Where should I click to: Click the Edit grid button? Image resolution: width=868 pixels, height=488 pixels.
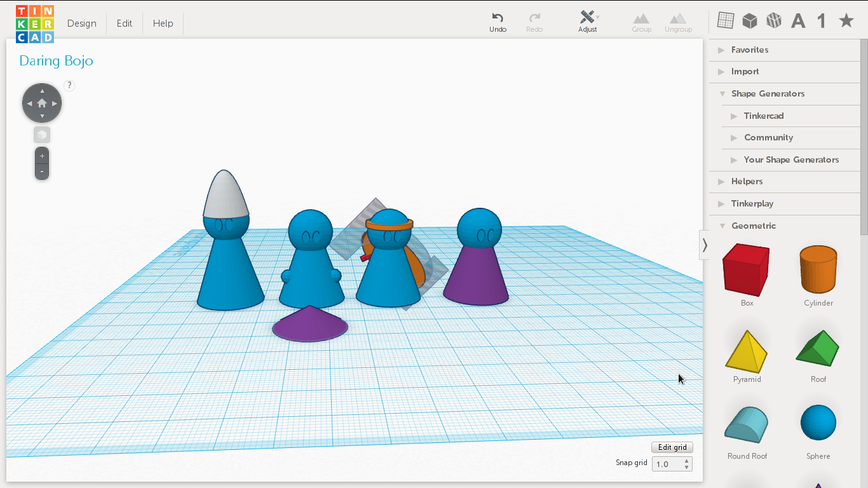672,447
